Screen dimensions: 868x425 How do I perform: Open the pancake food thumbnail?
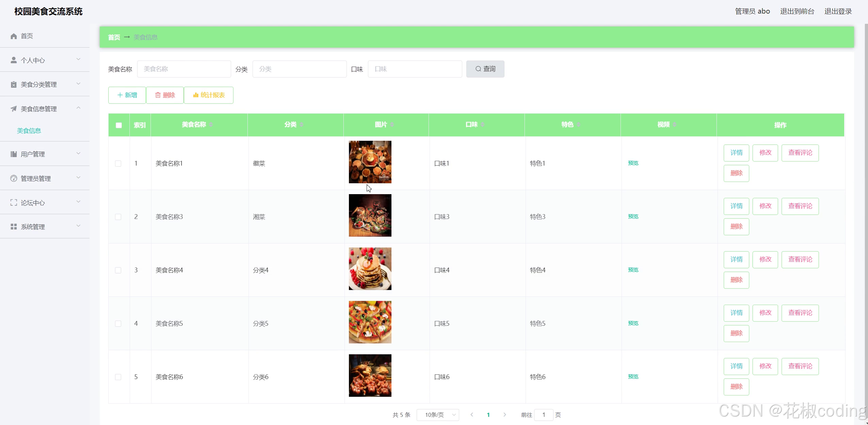point(370,269)
